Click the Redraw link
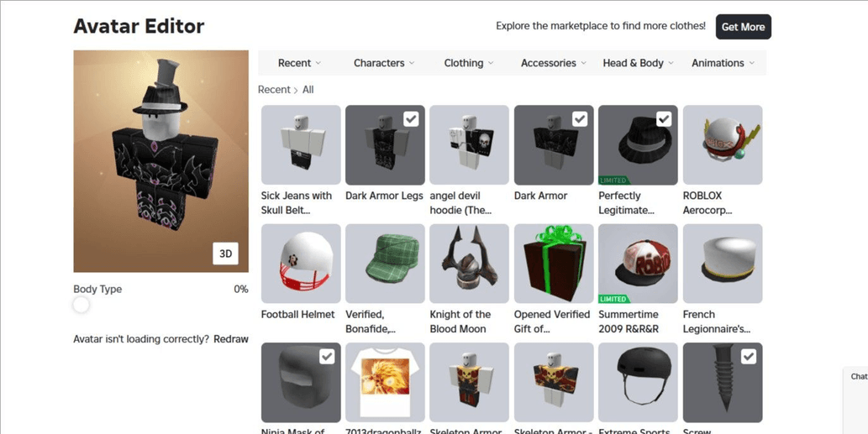Viewport: 868px width, 434px height. (231, 339)
